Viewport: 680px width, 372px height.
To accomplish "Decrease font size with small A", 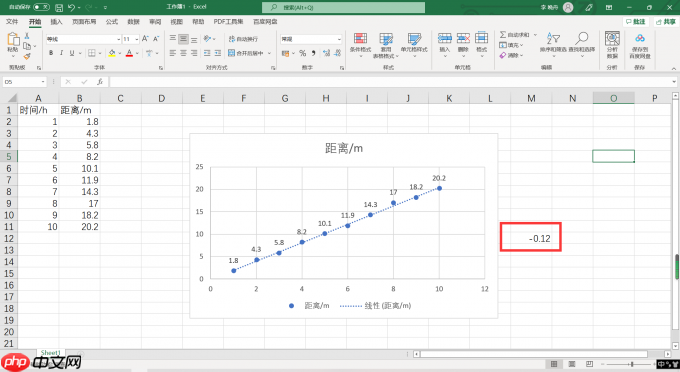I will pyautogui.click(x=156, y=39).
